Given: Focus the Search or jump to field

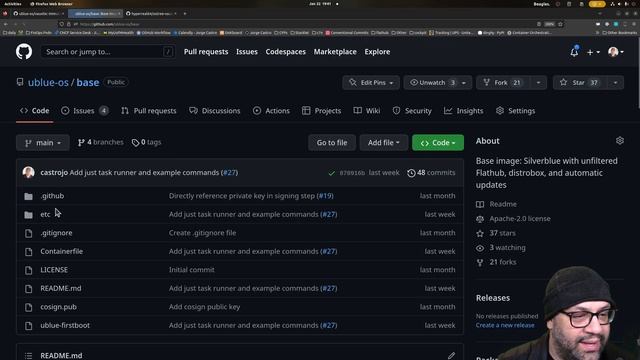Looking at the screenshot, I should click(108, 52).
